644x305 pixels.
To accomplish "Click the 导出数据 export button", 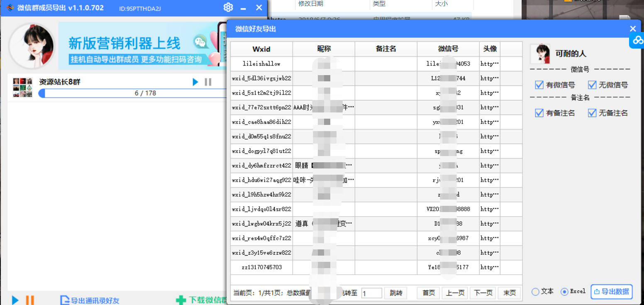I will pos(611,292).
